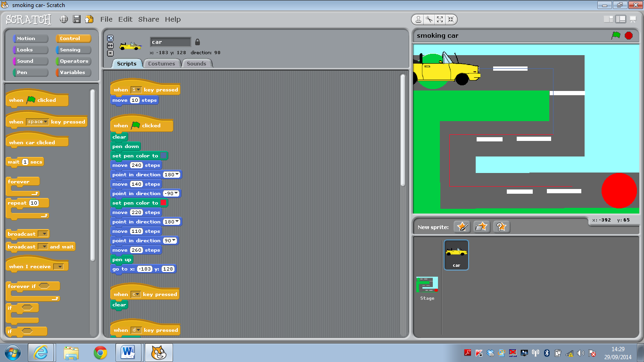Open direction -90 dropdown arrow
This screenshot has width=644, height=362.
point(177,194)
